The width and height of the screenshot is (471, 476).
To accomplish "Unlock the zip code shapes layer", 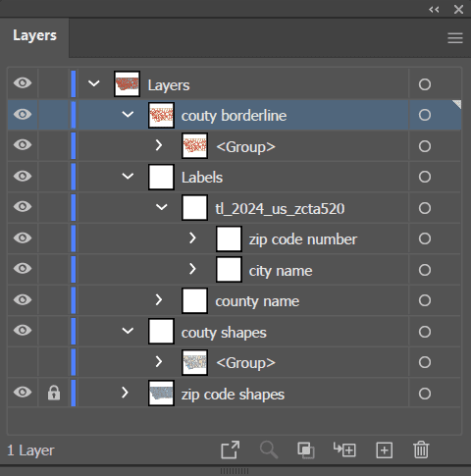I will pos(54,393).
